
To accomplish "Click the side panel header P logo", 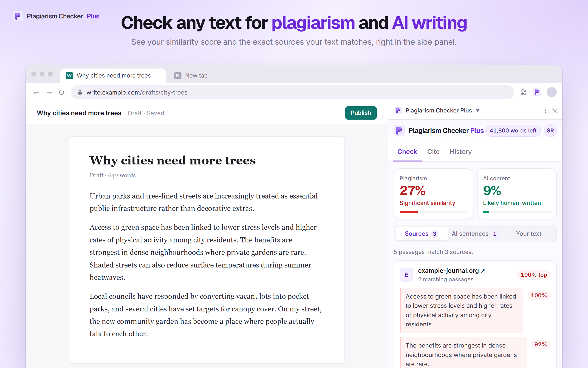I will tap(398, 111).
